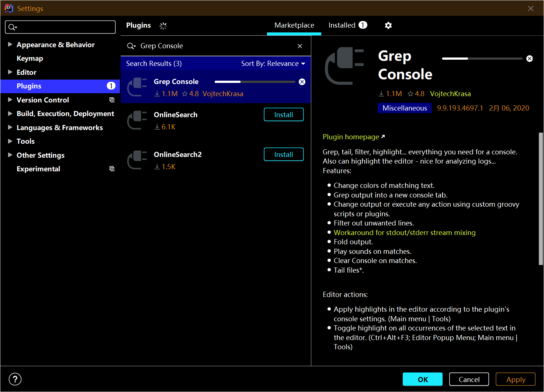Open the Sort By Relevance dropdown
Image resolution: width=544 pixels, height=392 pixels.
[x=273, y=64]
